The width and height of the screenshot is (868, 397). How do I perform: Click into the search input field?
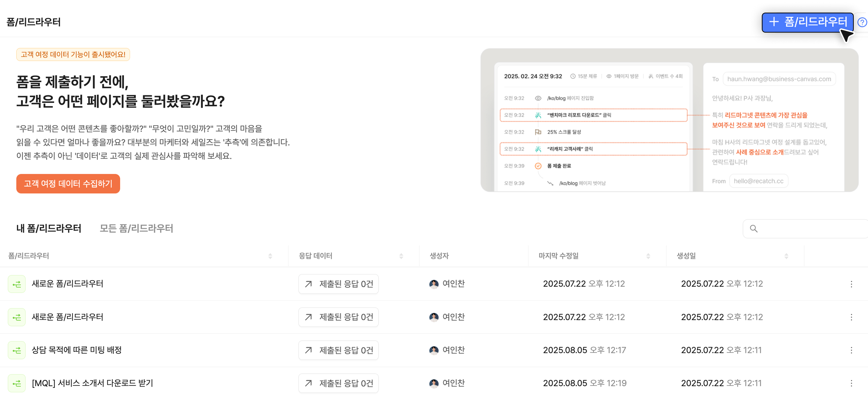click(x=809, y=229)
